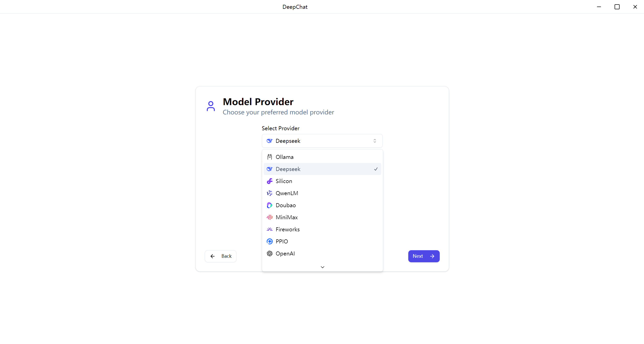Viewport: 644px width, 344px height.
Task: Click the OpenAI logo icon
Action: 269,253
